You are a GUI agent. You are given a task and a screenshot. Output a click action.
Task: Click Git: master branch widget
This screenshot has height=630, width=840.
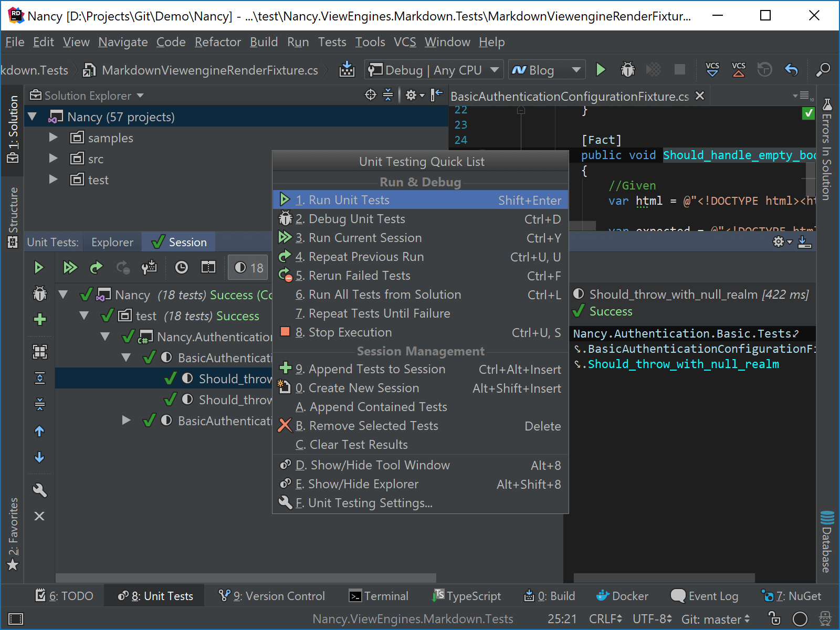[x=716, y=619]
